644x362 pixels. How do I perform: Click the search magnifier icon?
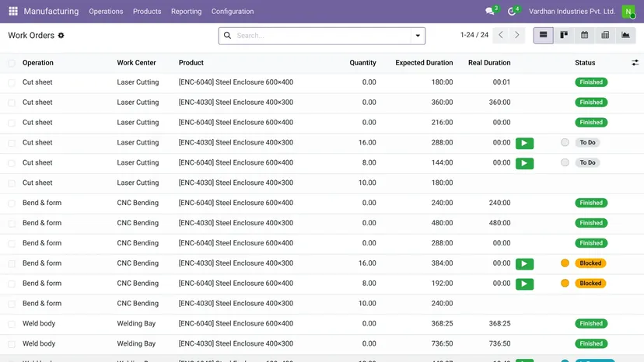tap(227, 35)
